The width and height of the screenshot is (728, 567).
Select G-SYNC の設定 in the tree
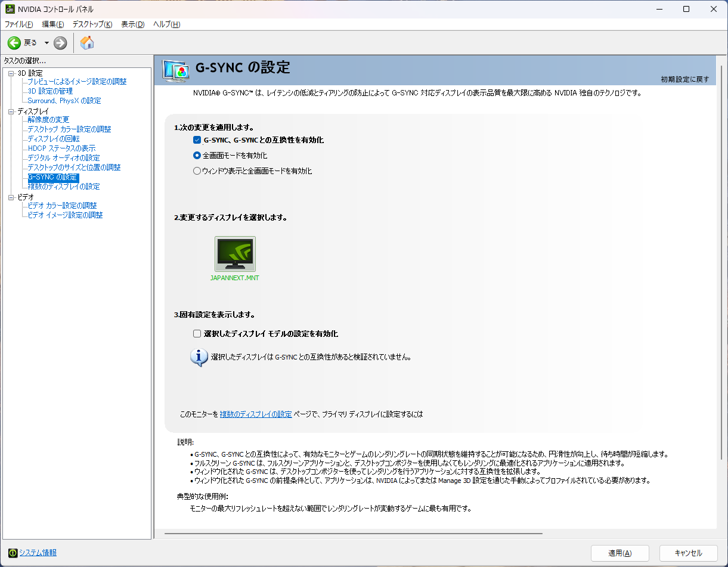click(52, 177)
